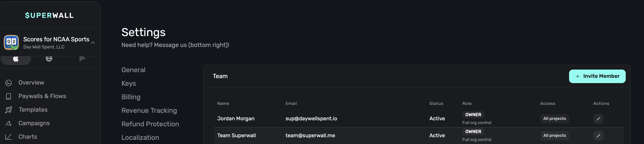
Task: Click the Overview sidebar icon
Action: point(8,83)
